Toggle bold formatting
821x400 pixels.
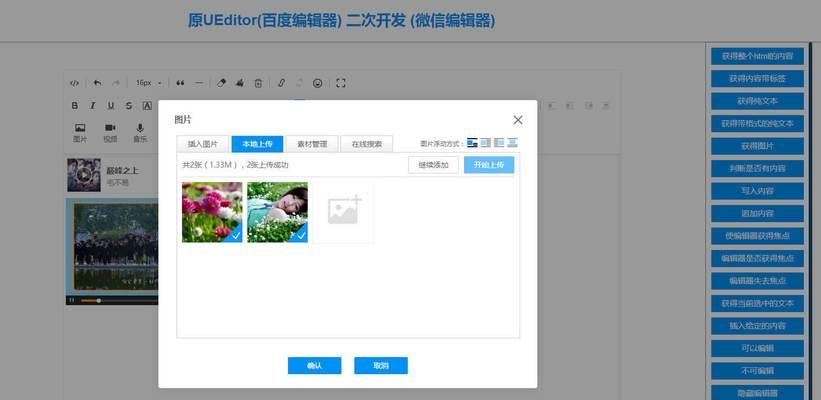74,106
